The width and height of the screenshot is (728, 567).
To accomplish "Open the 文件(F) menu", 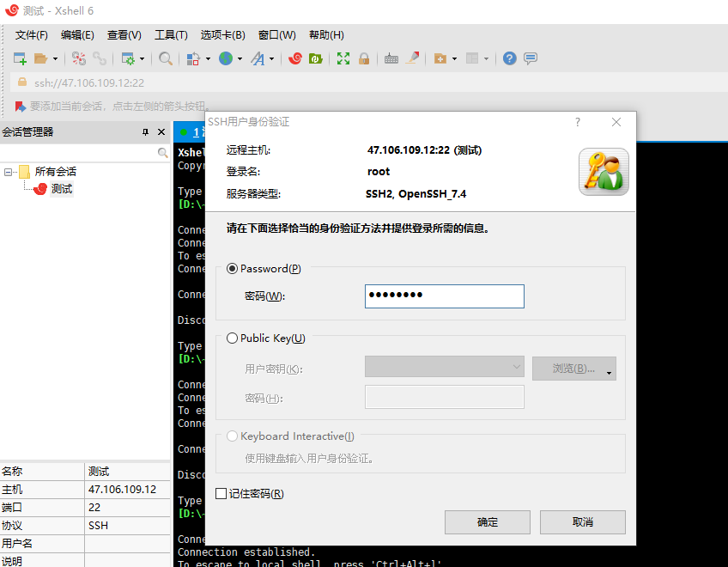I will [31, 35].
